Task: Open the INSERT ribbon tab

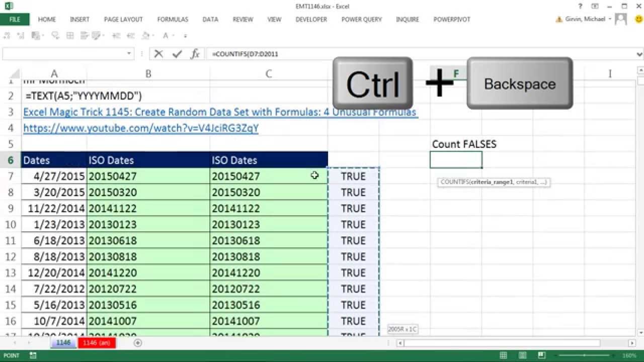Action: pos(79,19)
